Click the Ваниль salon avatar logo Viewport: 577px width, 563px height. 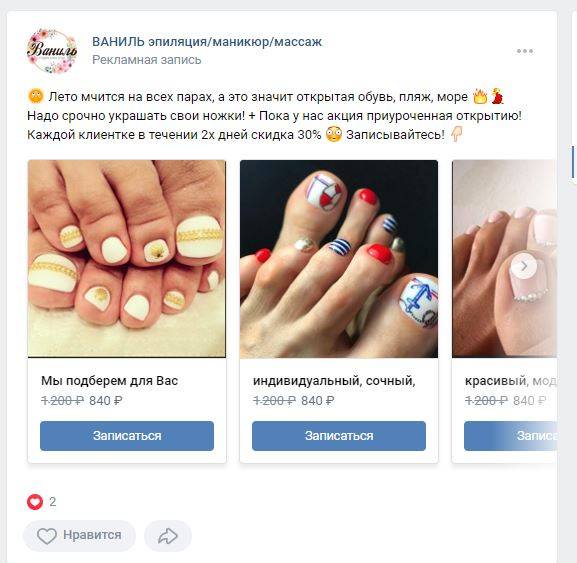(x=52, y=50)
